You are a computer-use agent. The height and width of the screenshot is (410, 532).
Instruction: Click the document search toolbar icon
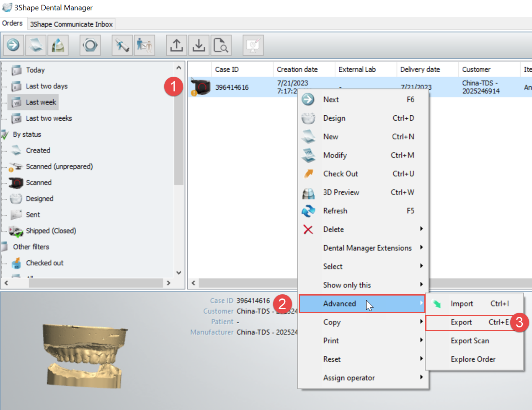pyautogui.click(x=221, y=45)
